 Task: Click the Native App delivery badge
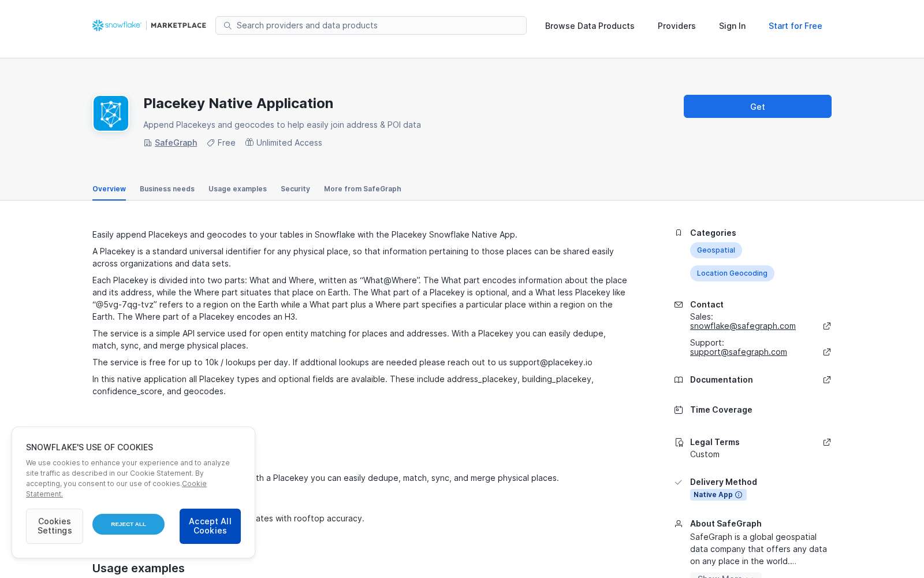click(x=718, y=495)
